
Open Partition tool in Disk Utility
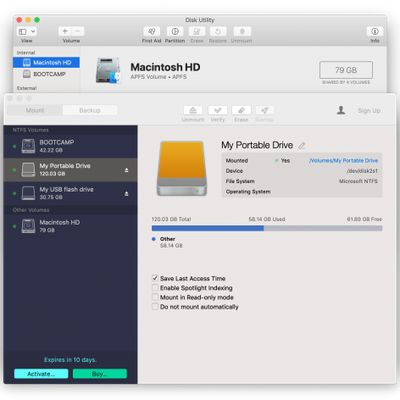175,32
